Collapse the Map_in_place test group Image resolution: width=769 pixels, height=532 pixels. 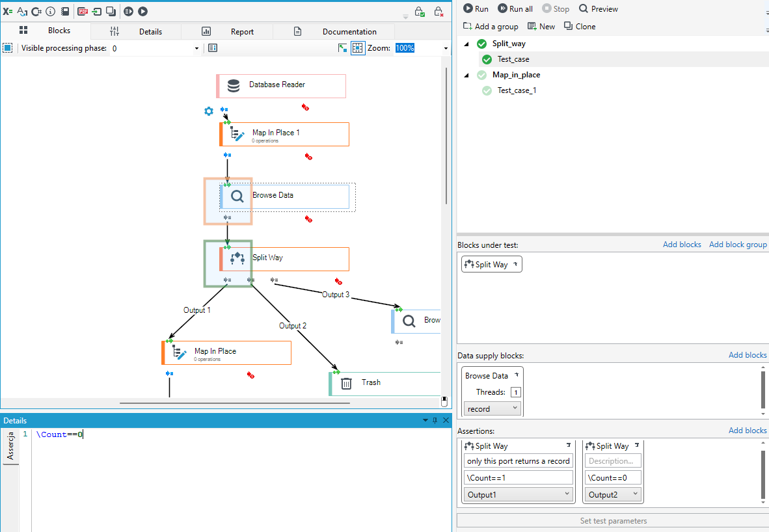(x=466, y=75)
